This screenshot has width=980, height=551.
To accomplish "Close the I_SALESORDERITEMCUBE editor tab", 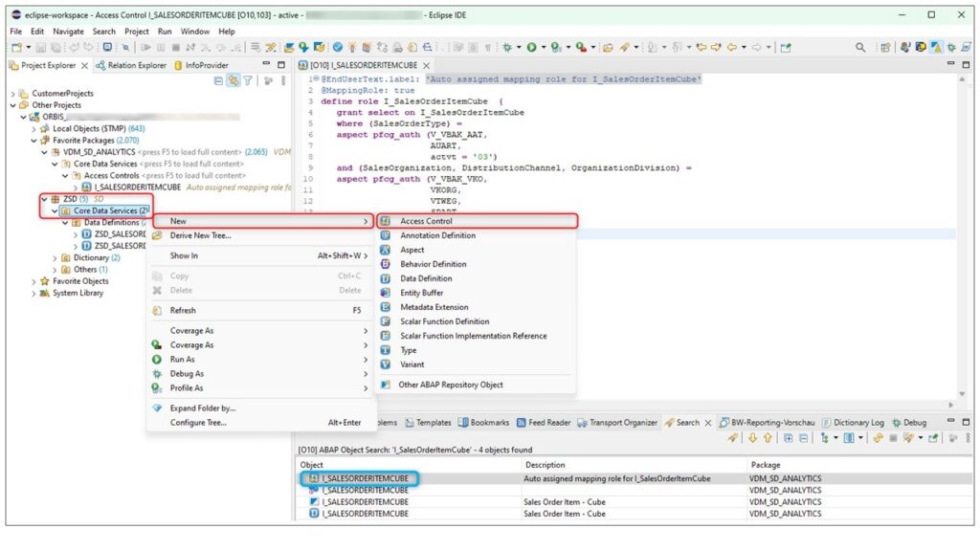I will point(426,66).
